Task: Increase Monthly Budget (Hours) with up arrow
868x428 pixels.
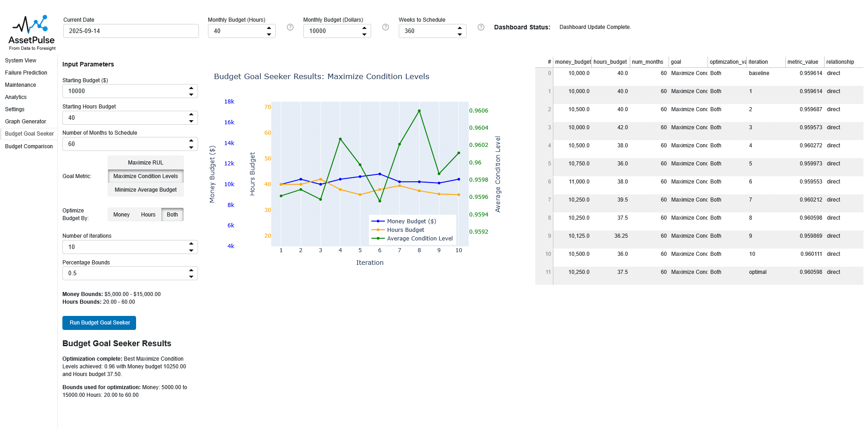Action: pyautogui.click(x=269, y=28)
